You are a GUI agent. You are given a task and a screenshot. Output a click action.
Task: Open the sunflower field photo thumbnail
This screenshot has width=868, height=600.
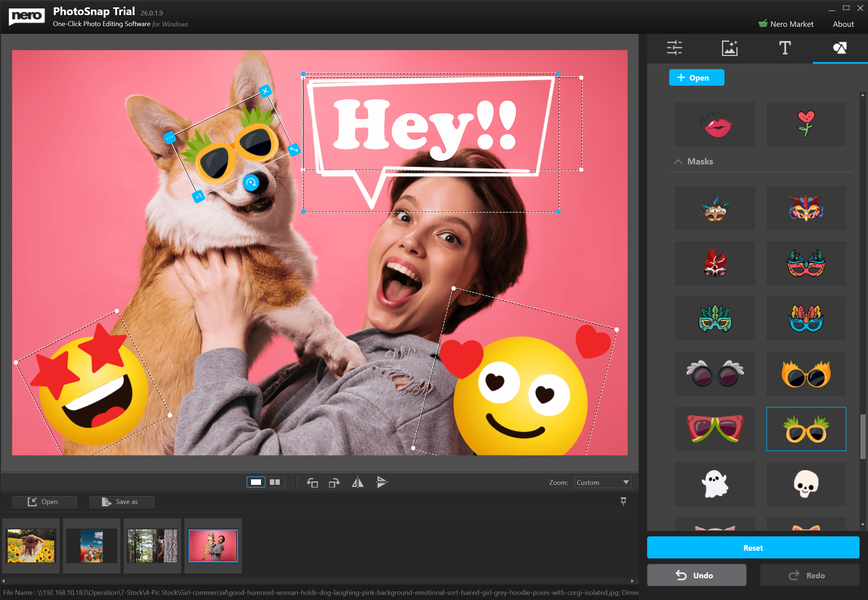[x=31, y=546]
